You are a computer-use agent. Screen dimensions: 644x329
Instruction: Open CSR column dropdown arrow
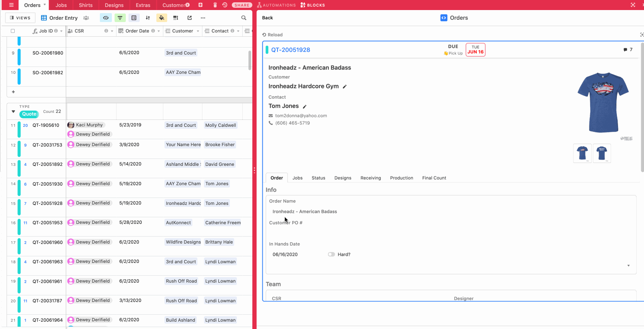click(x=112, y=31)
